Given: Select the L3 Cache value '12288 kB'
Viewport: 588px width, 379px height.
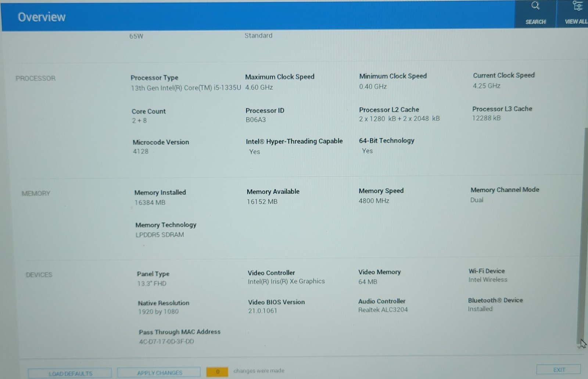Looking at the screenshot, I should [x=487, y=118].
